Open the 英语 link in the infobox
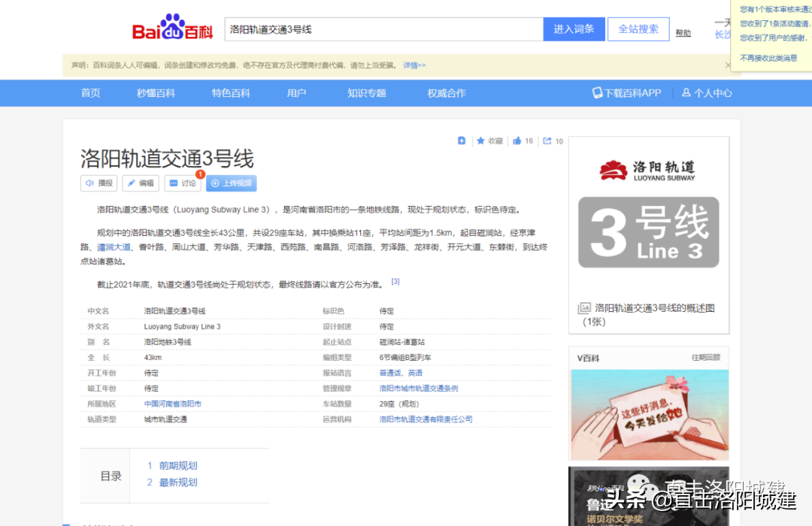Screen dimensions: 812x526 415,373
